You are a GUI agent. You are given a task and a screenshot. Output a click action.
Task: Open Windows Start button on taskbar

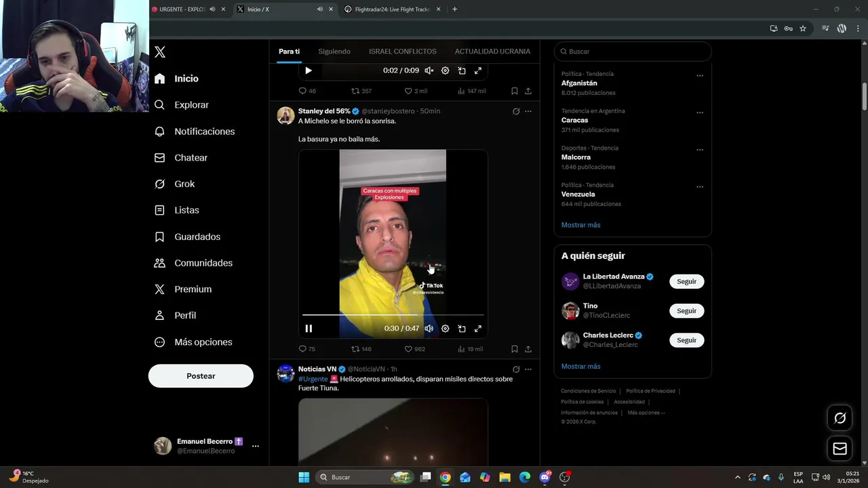pyautogui.click(x=304, y=477)
